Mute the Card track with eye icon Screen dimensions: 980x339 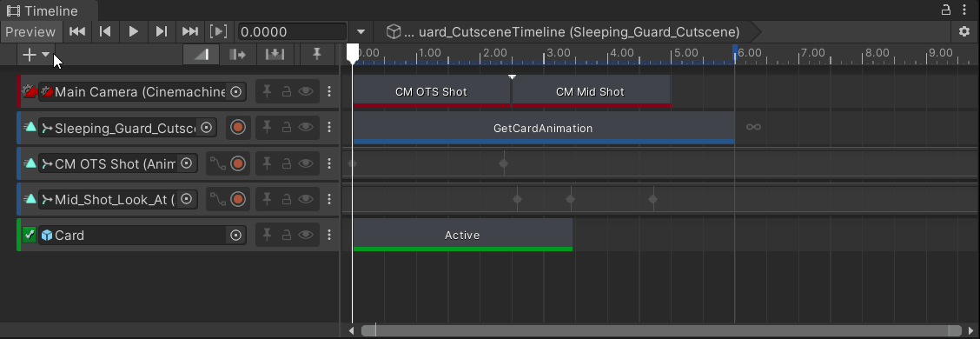[x=305, y=236]
